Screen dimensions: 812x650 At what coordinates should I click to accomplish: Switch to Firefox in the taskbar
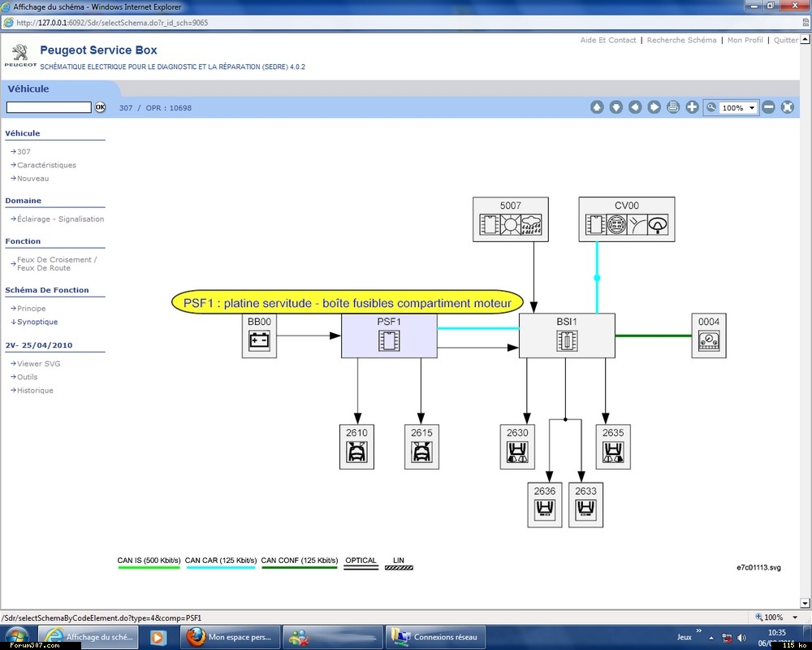[231, 637]
